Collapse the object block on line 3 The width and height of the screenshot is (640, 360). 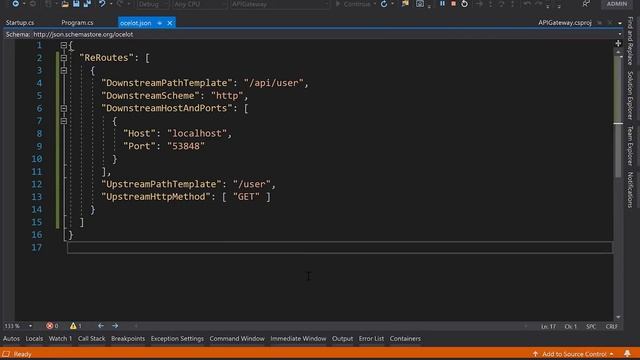pos(64,71)
